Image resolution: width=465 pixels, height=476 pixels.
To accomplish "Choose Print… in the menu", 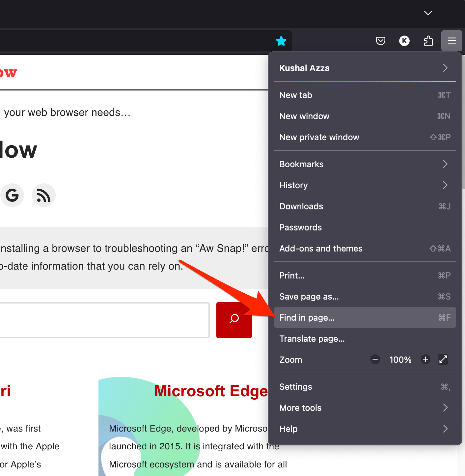I will coord(365,276).
